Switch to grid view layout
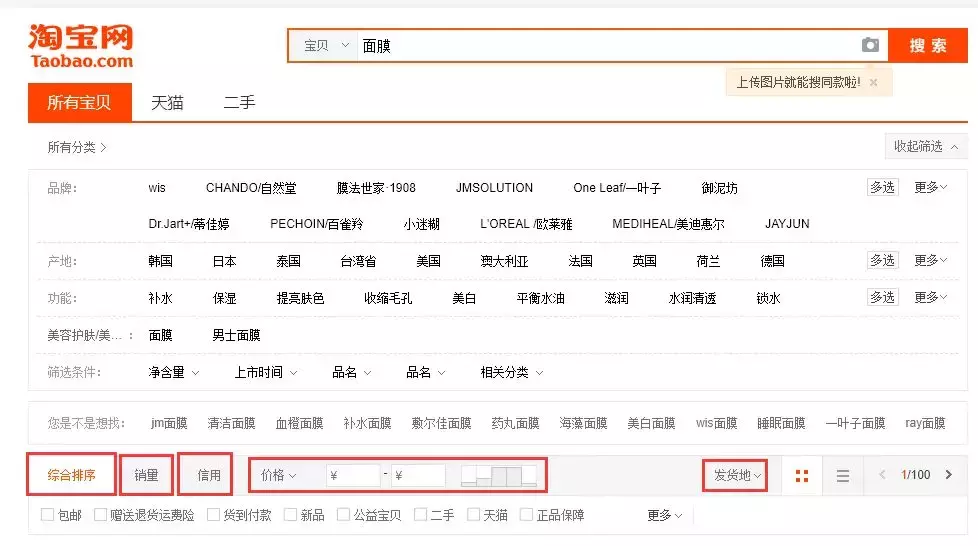The height and width of the screenshot is (546, 978). [x=801, y=475]
